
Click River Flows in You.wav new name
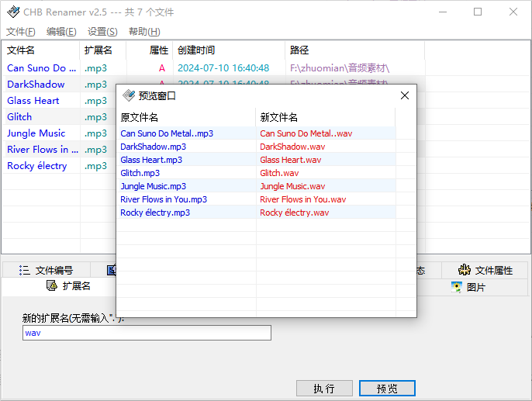303,199
